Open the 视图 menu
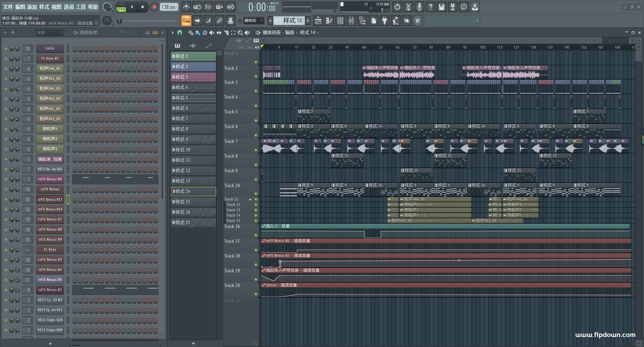Viewport: 644px width, 347px height. [56, 7]
